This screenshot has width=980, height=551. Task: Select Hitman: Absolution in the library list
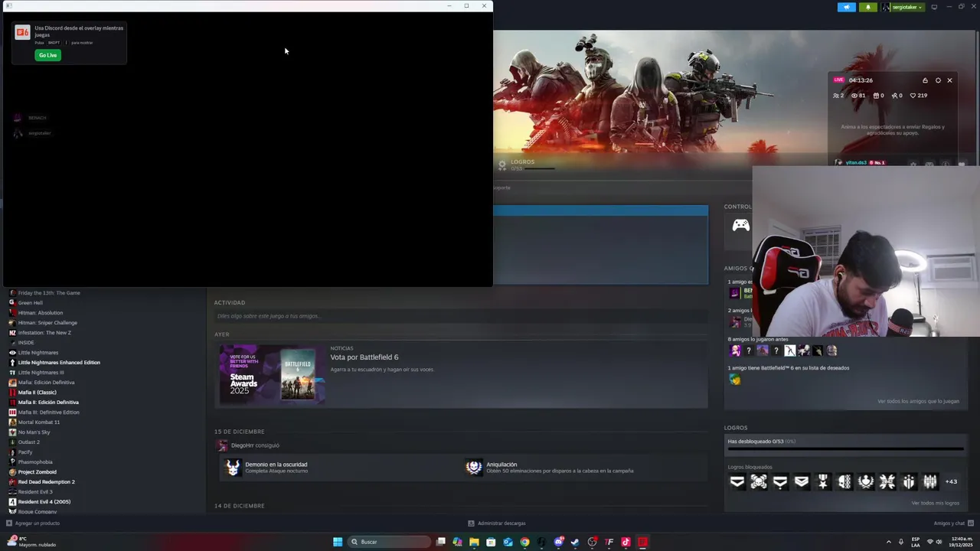pyautogui.click(x=41, y=313)
